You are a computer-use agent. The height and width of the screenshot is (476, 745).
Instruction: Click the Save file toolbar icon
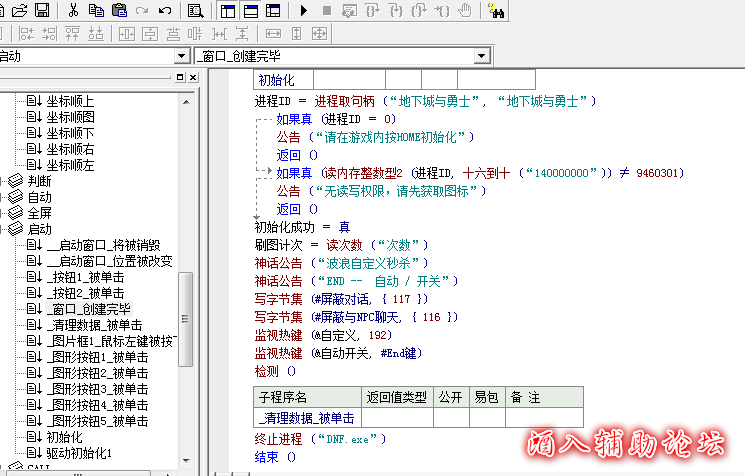pyautogui.click(x=42, y=10)
